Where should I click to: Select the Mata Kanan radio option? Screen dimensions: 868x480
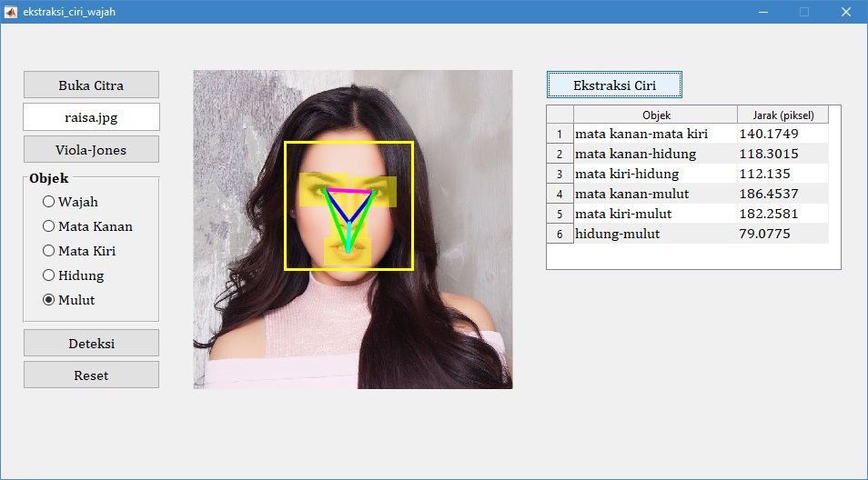49,226
